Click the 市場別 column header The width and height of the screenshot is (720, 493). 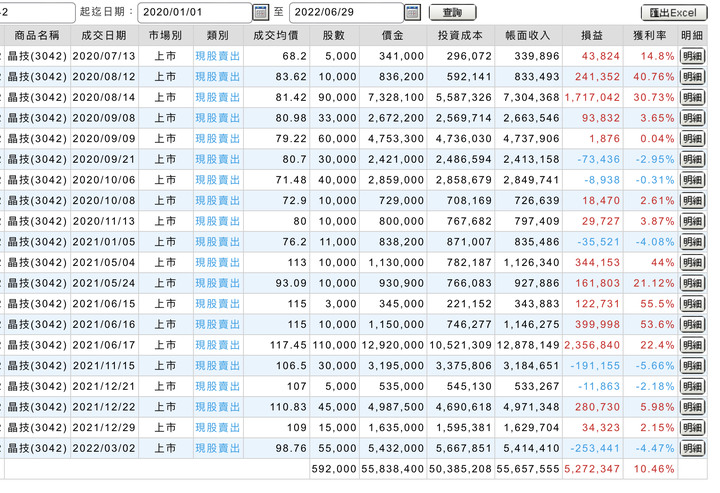(x=165, y=35)
